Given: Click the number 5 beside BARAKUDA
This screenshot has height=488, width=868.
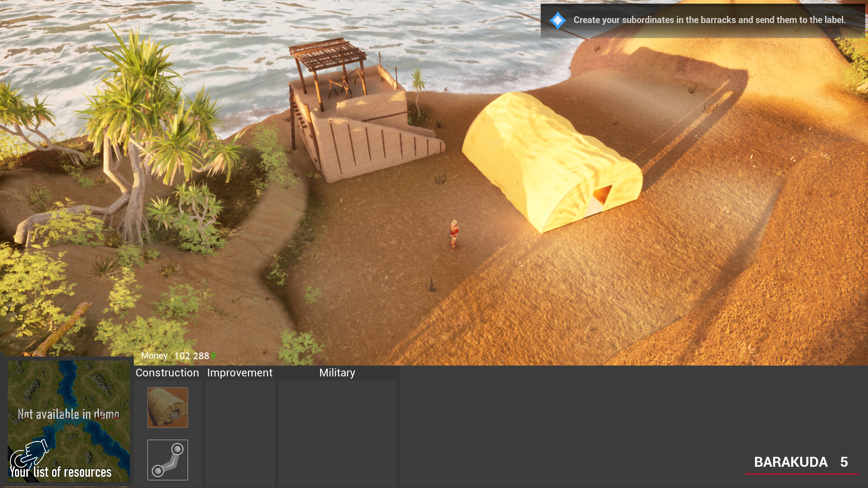Looking at the screenshot, I should (x=844, y=462).
